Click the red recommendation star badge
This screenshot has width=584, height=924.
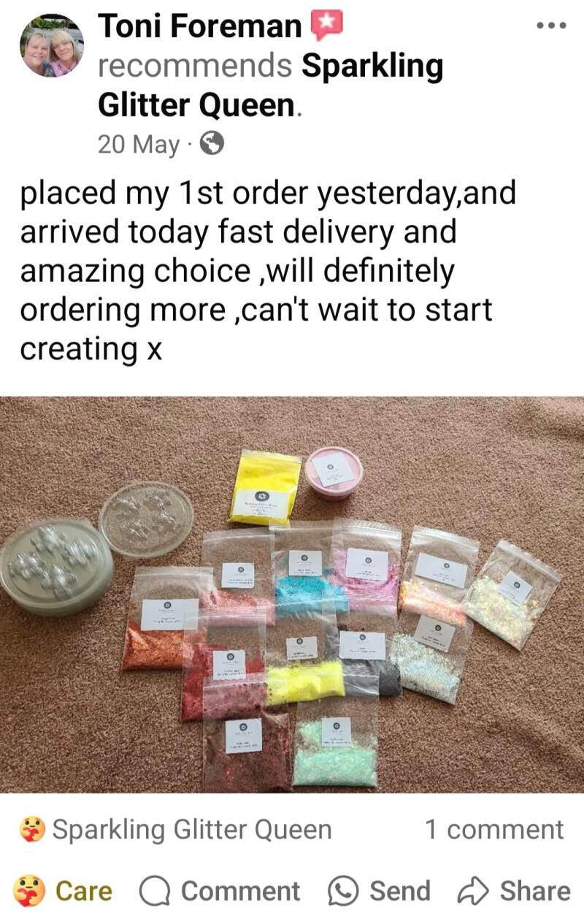tap(326, 26)
